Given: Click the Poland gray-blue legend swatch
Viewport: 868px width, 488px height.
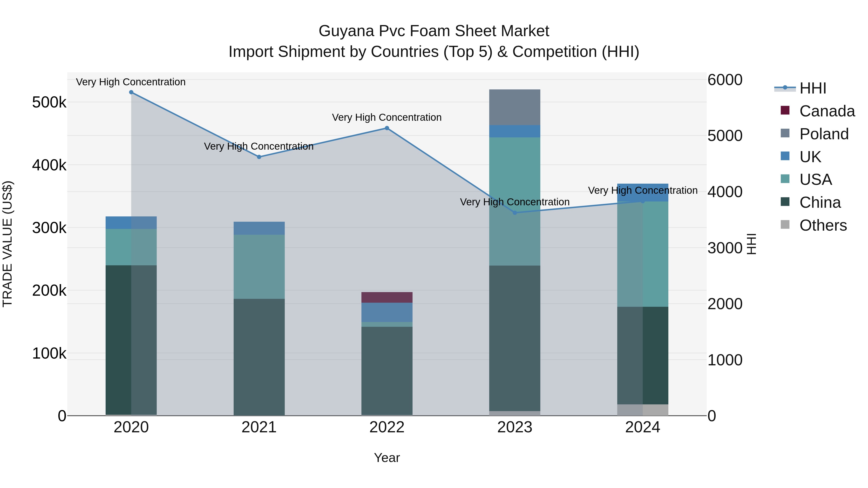Looking at the screenshot, I should pyautogui.click(x=785, y=133).
